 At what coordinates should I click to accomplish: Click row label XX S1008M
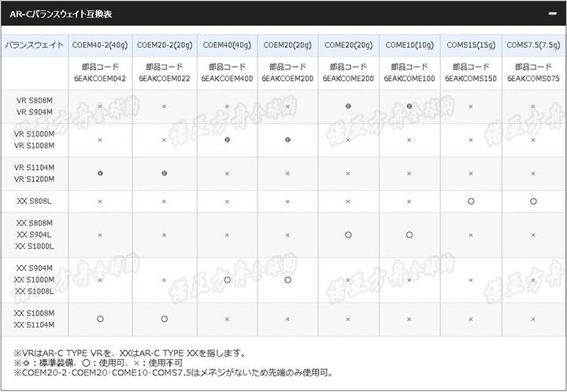tap(35, 313)
